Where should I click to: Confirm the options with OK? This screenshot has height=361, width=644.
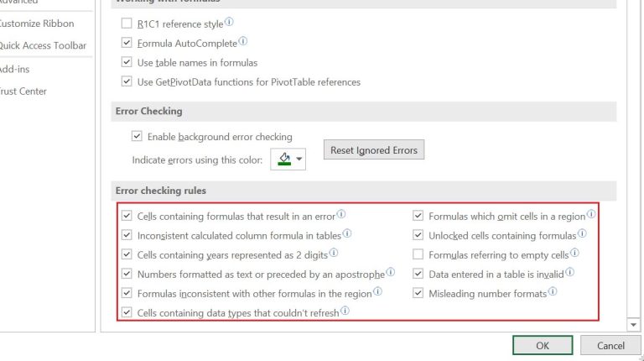click(543, 345)
